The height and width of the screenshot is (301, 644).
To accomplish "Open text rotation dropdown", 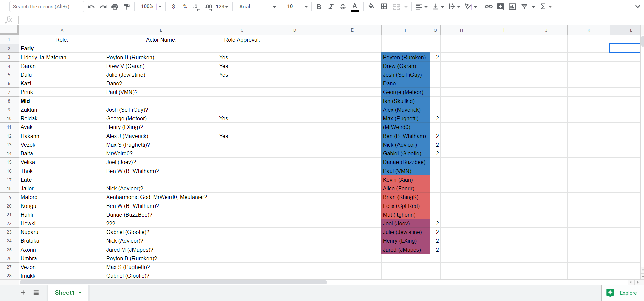I will point(471,7).
